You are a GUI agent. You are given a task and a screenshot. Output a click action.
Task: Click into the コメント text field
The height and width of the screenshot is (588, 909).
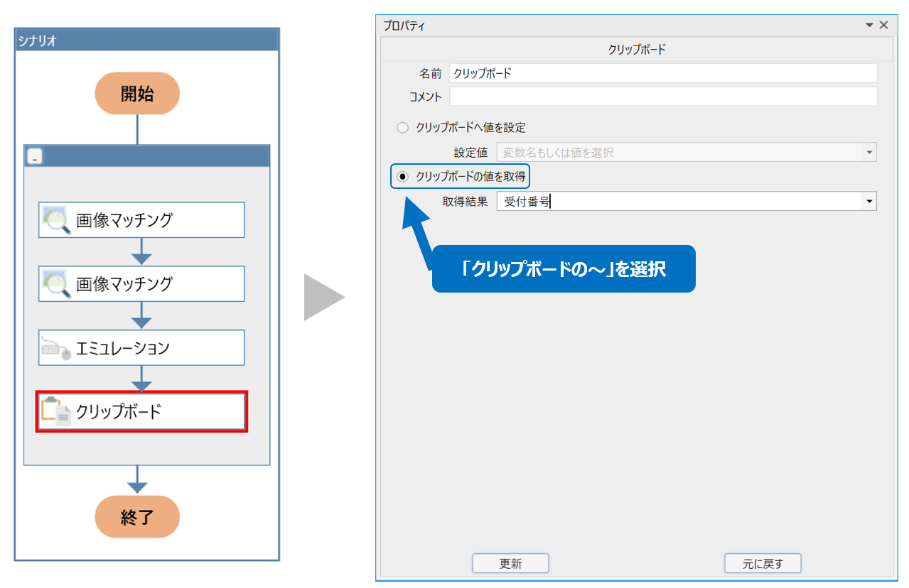coord(662,97)
